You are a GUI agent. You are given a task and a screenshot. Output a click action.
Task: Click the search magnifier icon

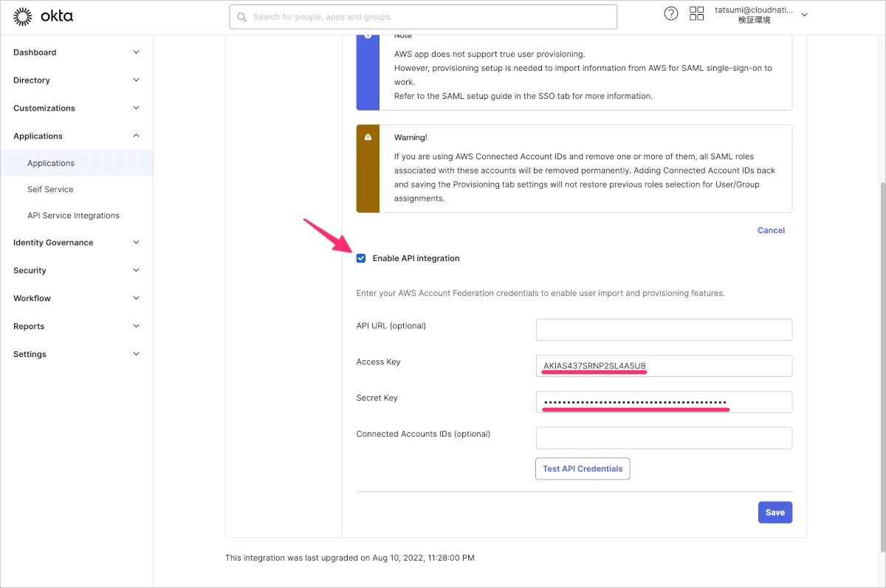pos(241,17)
